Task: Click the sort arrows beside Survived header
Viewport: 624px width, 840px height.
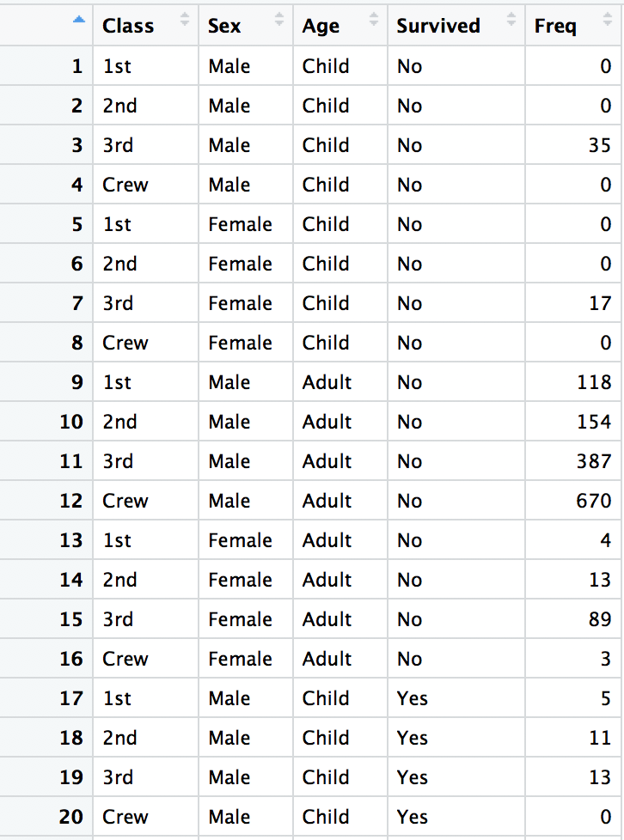Action: [x=511, y=19]
